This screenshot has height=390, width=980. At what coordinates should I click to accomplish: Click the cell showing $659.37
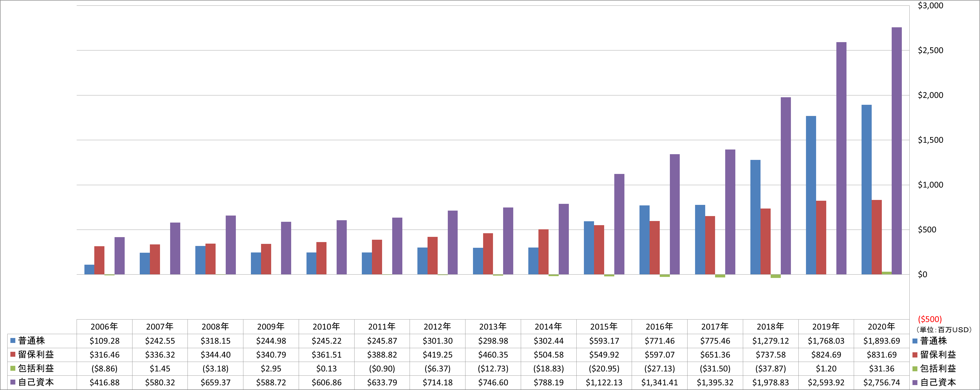pyautogui.click(x=215, y=382)
